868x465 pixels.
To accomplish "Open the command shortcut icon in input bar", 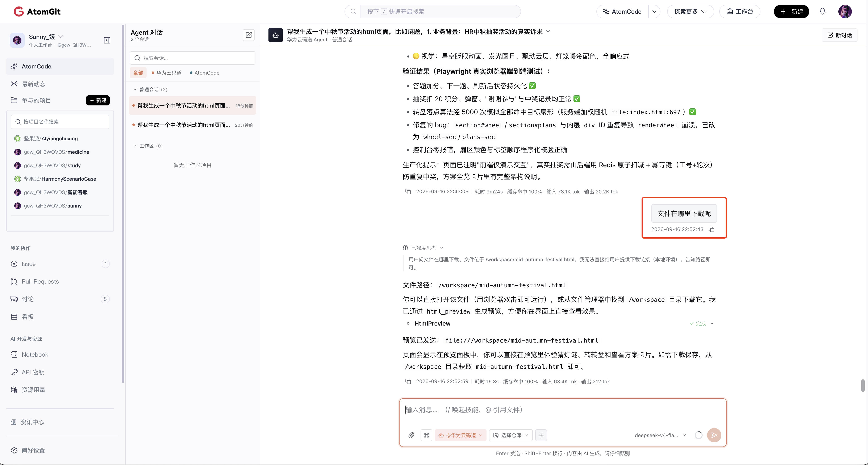I will pos(426,435).
